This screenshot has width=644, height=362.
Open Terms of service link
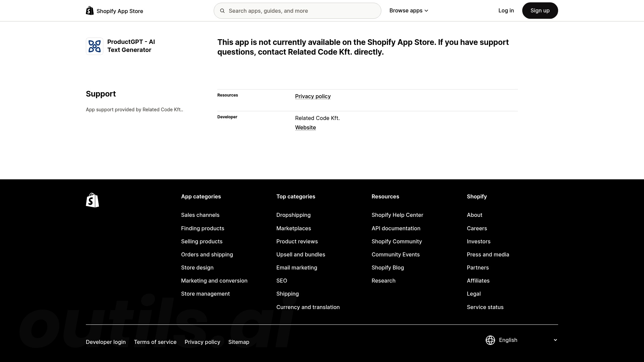[x=155, y=342]
